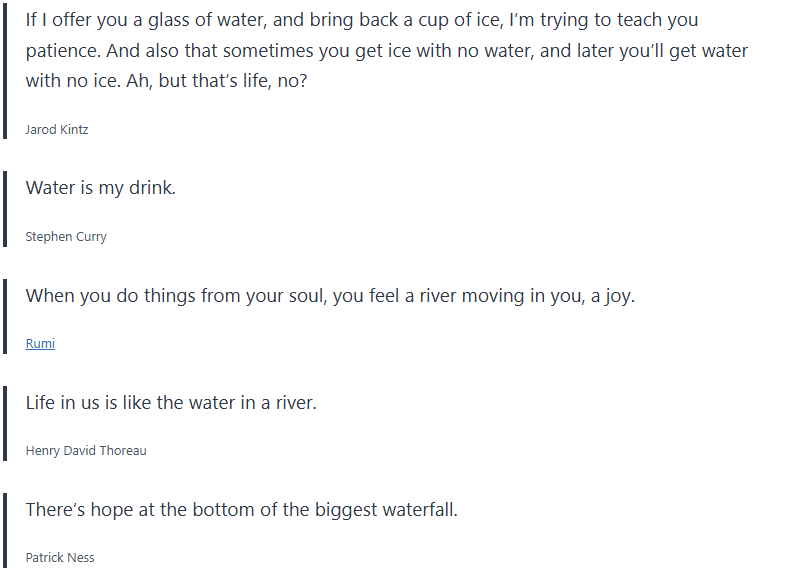
Task: Click the author name Stephen Curry
Action: click(x=66, y=237)
